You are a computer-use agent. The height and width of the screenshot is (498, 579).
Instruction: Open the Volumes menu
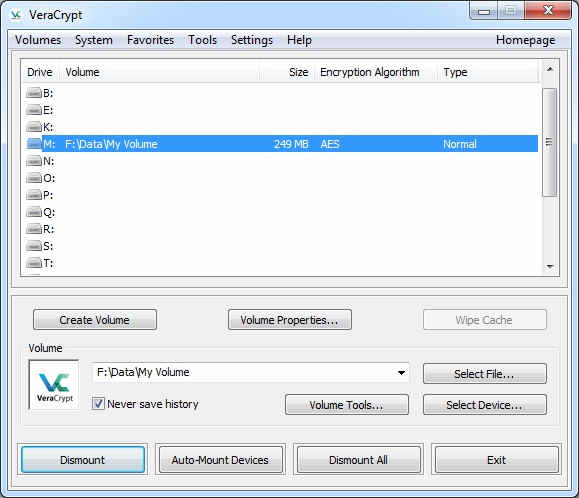point(38,40)
